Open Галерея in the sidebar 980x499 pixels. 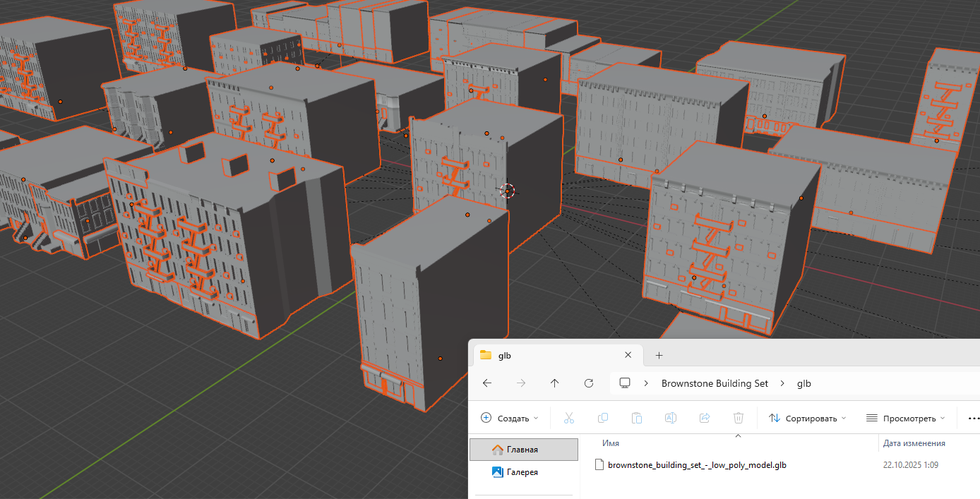pos(522,472)
